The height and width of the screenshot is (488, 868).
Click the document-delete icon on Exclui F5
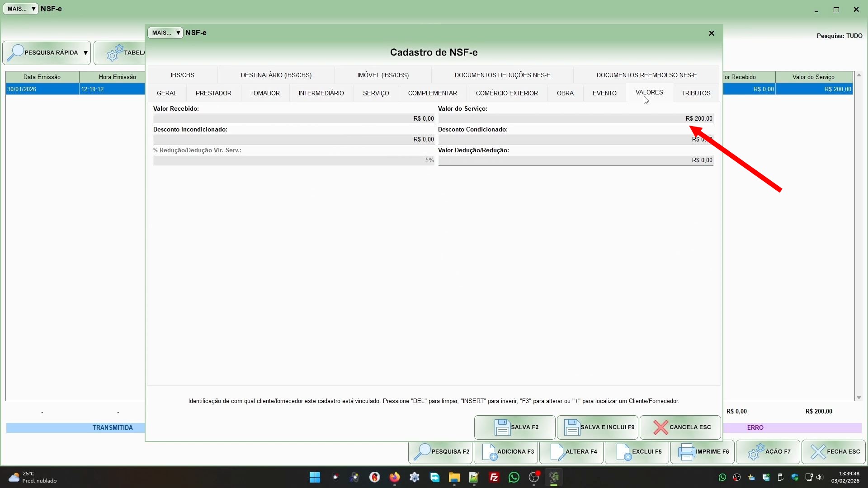click(x=623, y=451)
